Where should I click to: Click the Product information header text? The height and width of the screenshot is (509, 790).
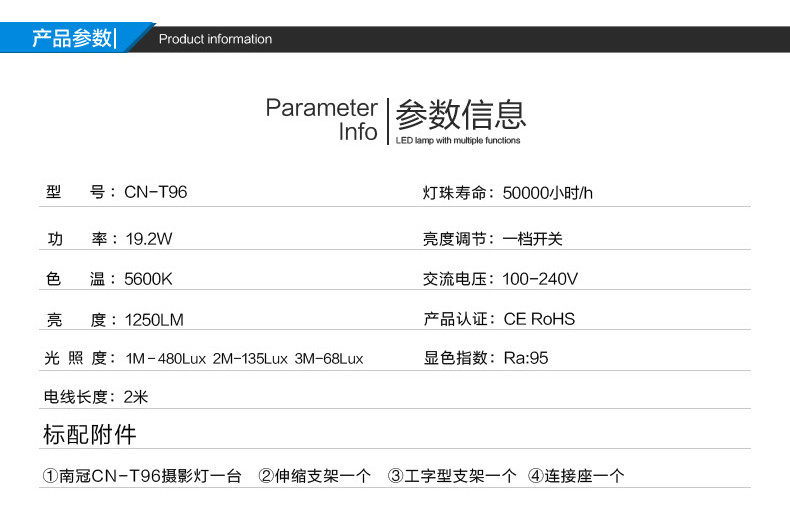(215, 39)
